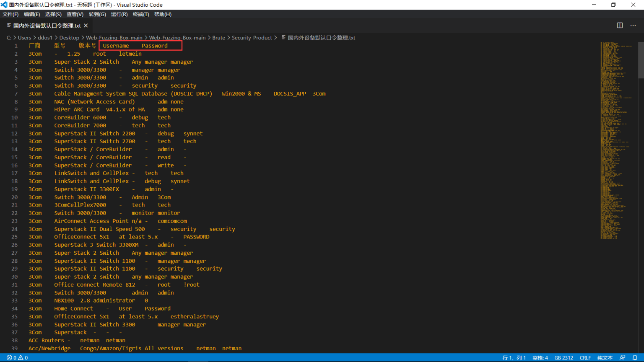Open the 终端(T) menu
Screen dimensions: 644x362
(x=141, y=14)
